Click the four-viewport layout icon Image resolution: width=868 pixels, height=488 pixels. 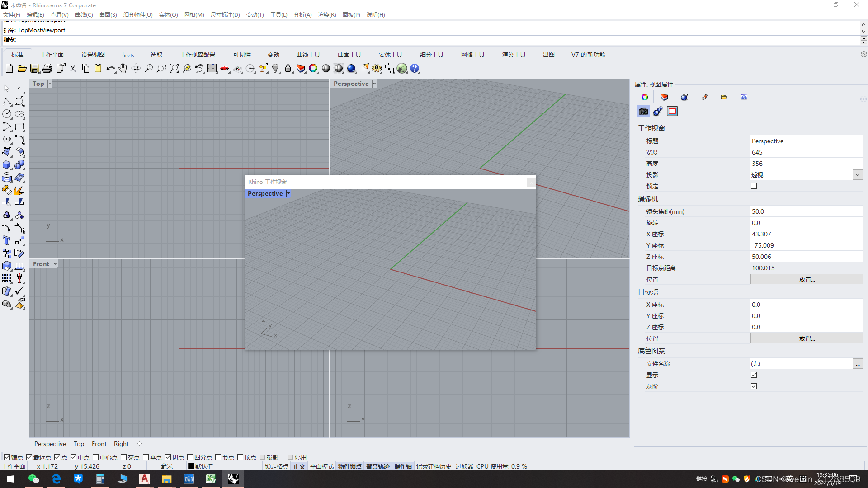pos(212,69)
